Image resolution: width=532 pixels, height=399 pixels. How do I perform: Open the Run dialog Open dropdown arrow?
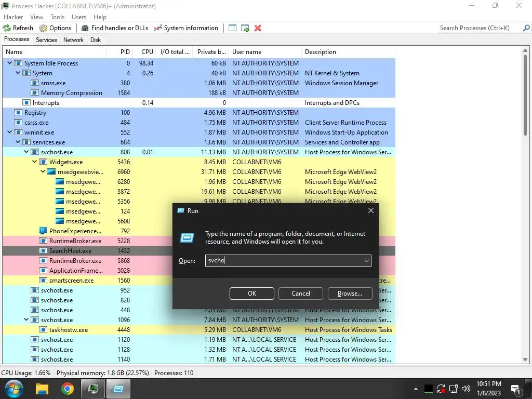point(366,261)
